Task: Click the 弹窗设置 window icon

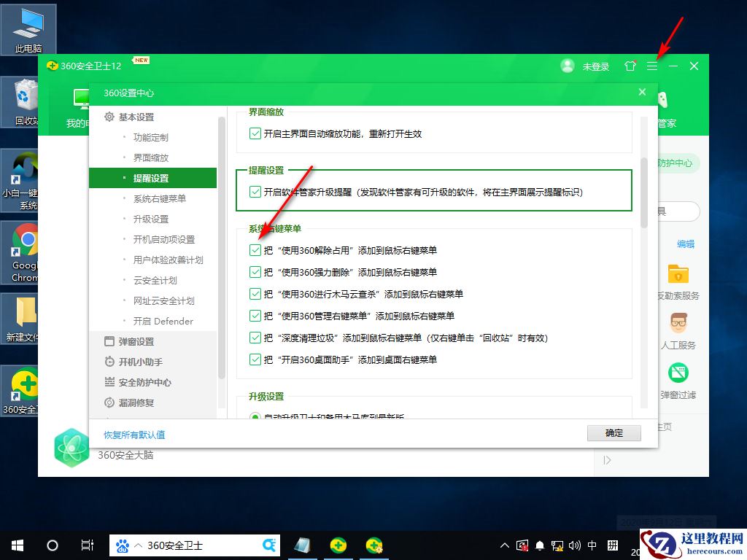Action: pyautogui.click(x=109, y=341)
